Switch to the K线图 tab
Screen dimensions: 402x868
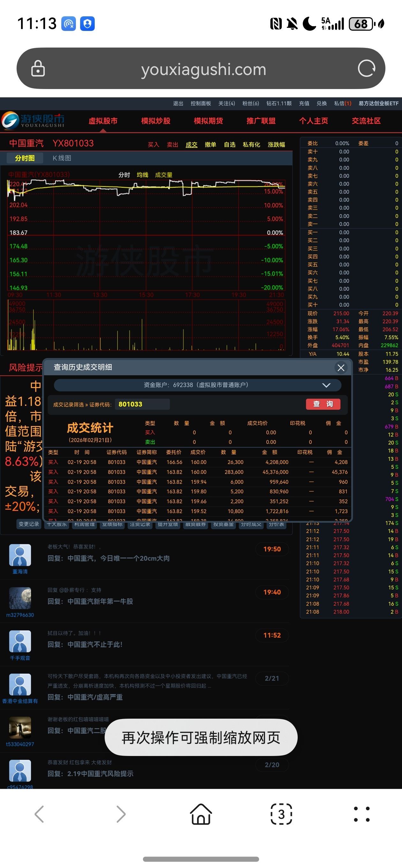coord(62,158)
